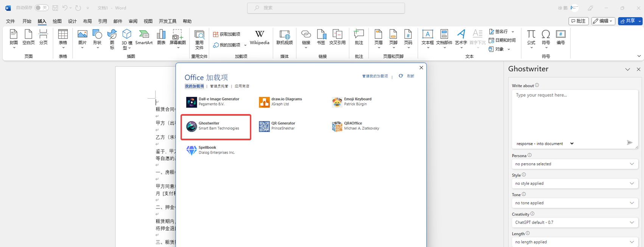
Task: Insert online video (联机视频)
Action: pos(285,37)
